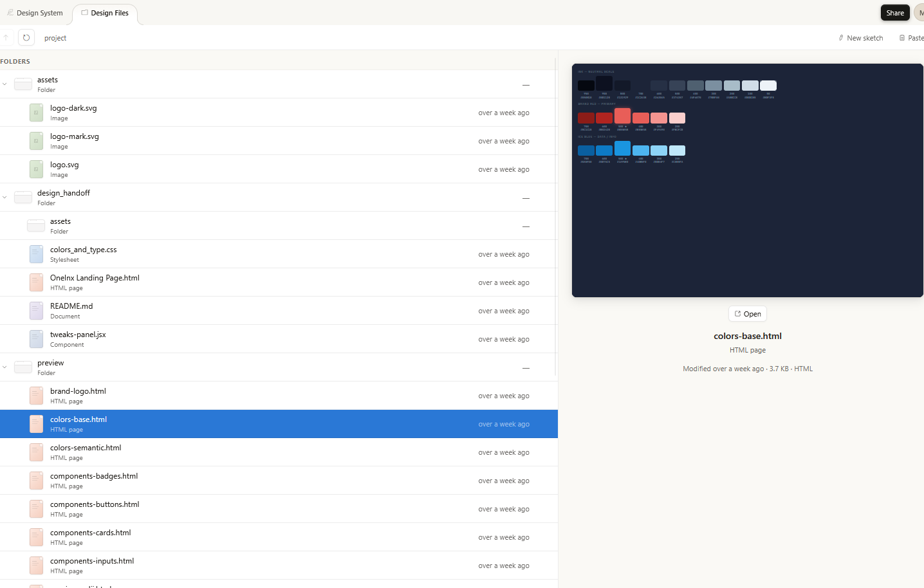Click 'over a week ago' on the README.md row
The width and height of the screenshot is (924, 588).
[x=504, y=311]
